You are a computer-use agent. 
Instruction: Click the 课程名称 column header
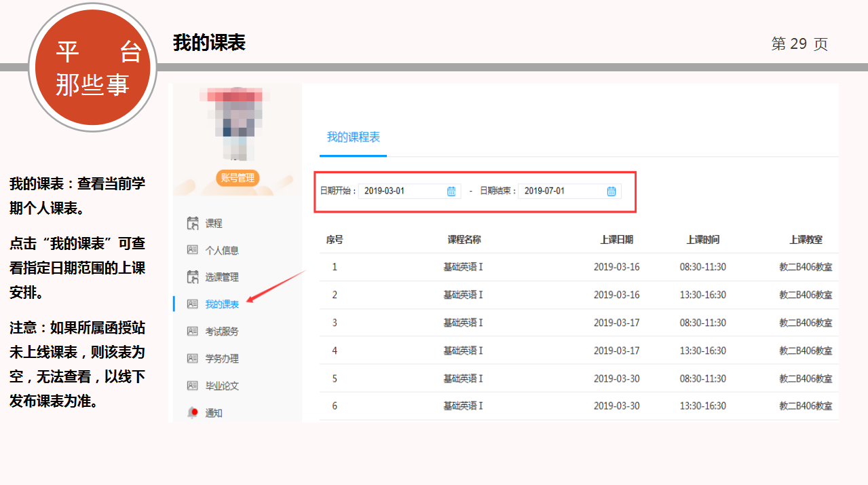(x=464, y=240)
